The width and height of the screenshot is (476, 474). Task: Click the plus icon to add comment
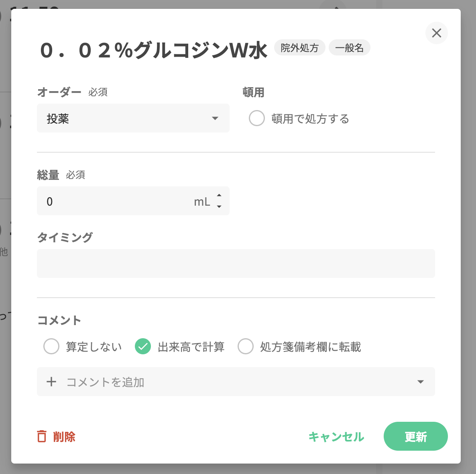pyautogui.click(x=51, y=382)
